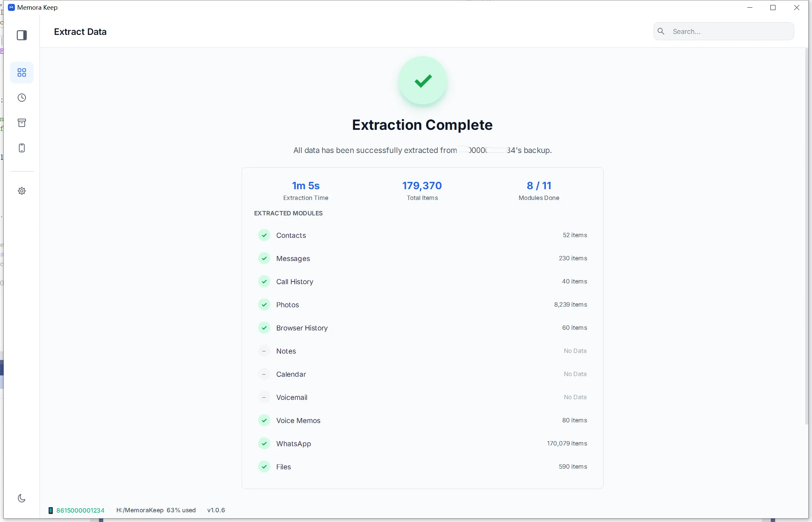Open the archive box icon

click(x=22, y=123)
